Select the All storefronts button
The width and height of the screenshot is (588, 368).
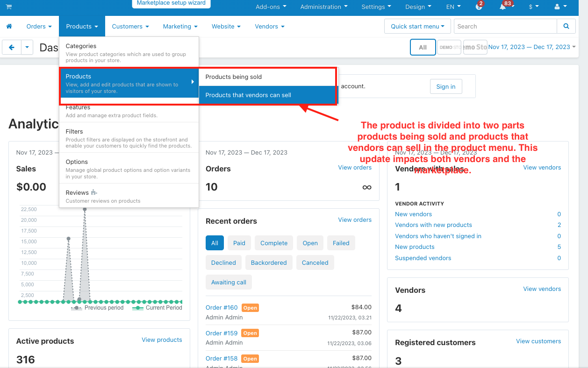(x=423, y=47)
